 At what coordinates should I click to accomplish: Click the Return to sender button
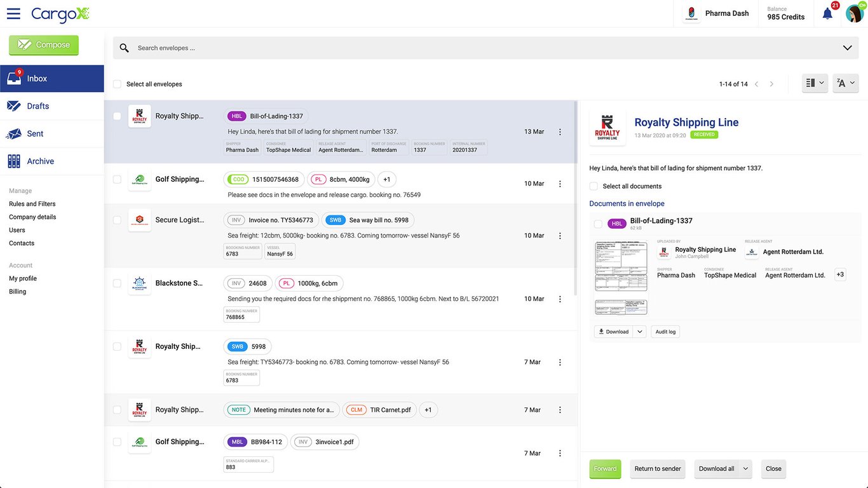tap(658, 469)
